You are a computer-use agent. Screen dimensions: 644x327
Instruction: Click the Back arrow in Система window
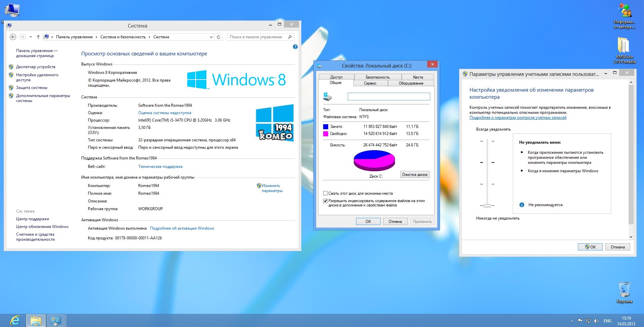(13, 37)
